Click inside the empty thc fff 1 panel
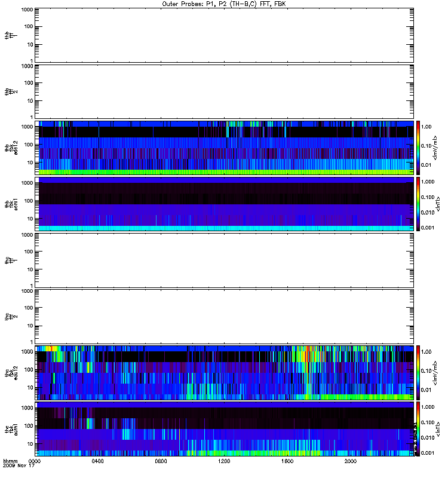The height and width of the screenshot is (478, 448). coord(224,261)
